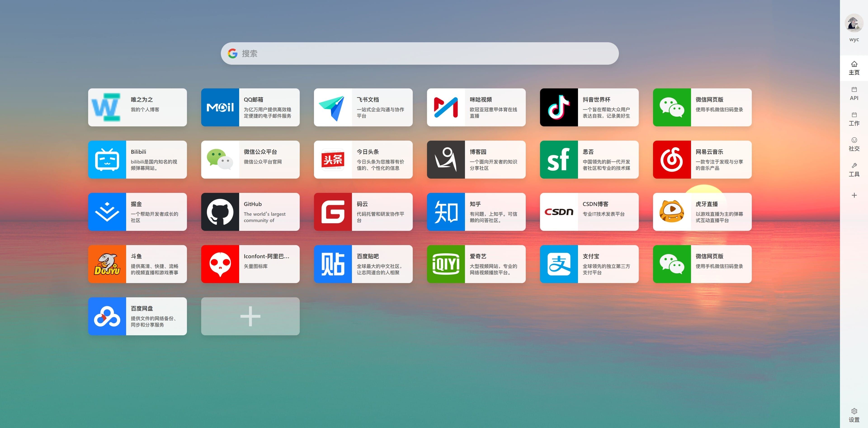This screenshot has height=428, width=868.
Task: Open 设置 settings at sidebar bottom
Action: tap(854, 415)
